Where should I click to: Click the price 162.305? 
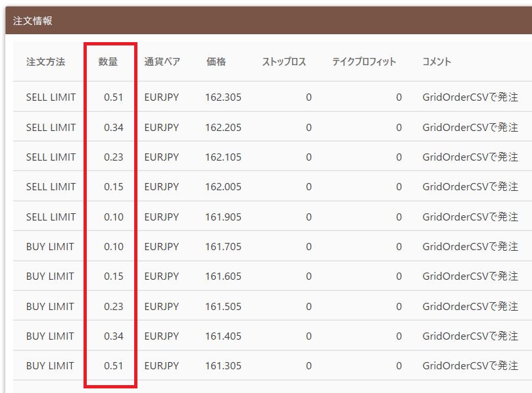(223, 97)
